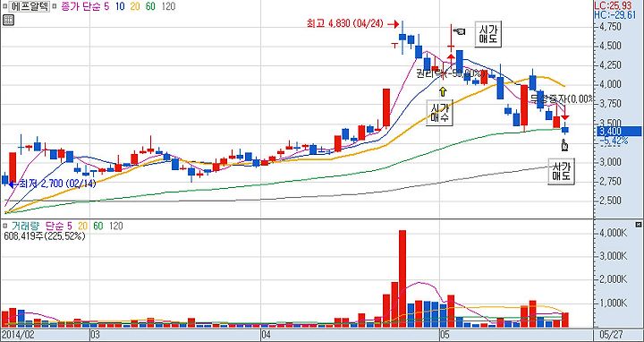This screenshot has width=644, height=342.
Task: Click the 무상증자(0.00%) annotation
Action: pyautogui.click(x=562, y=98)
